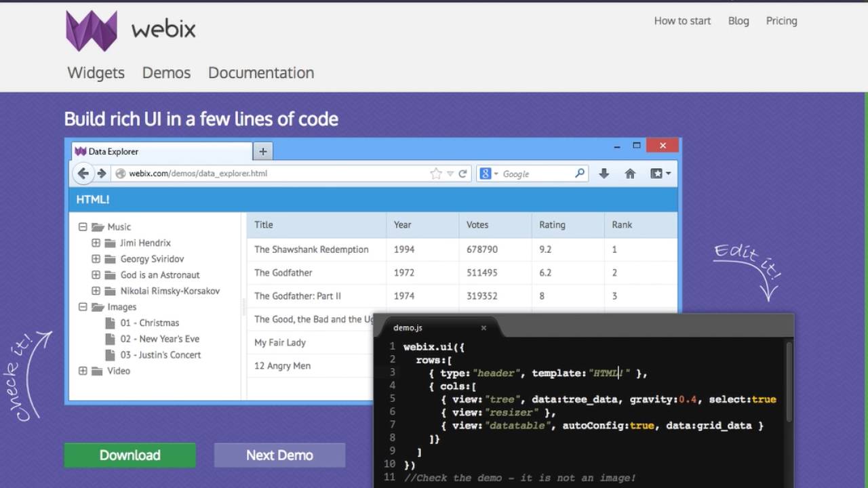The image size is (868, 488).
Task: Click file icon beside 01 - Christmas
Action: [x=110, y=323]
